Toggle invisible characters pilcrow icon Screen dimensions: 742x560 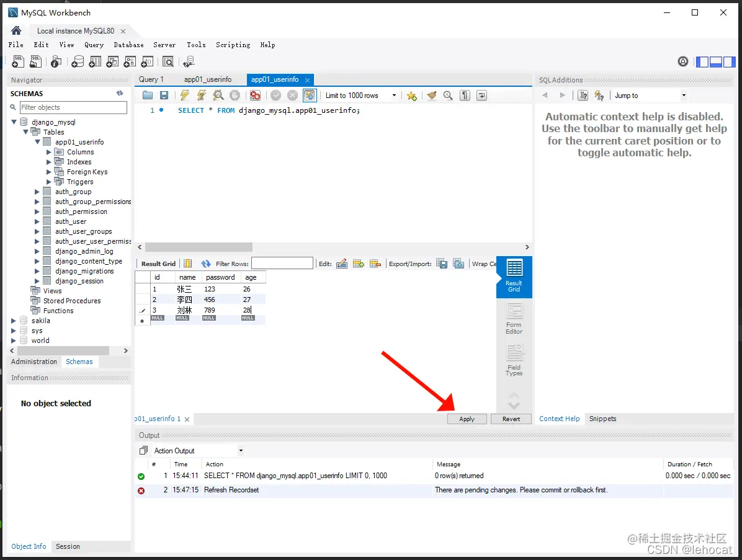click(465, 96)
